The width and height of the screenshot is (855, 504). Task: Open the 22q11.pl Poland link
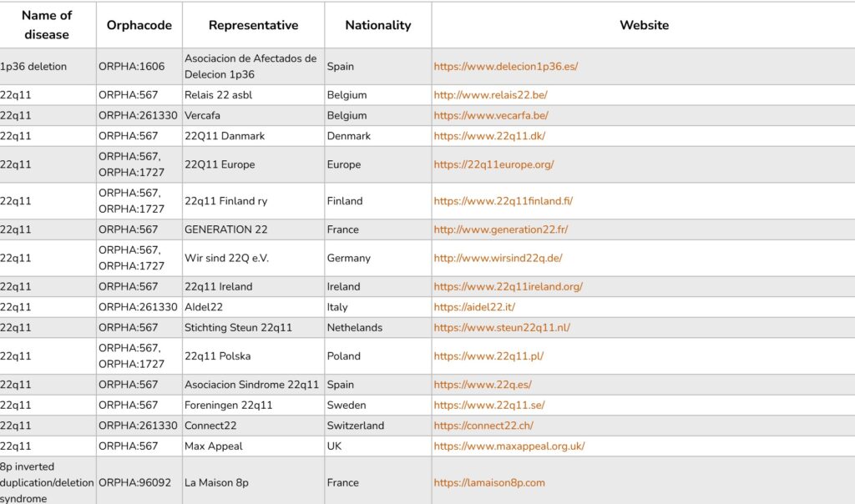[488, 356]
